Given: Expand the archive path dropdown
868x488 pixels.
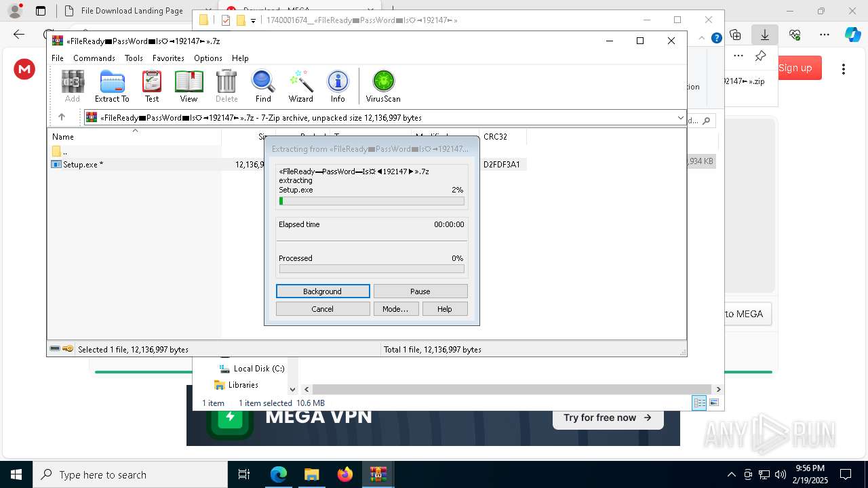Looking at the screenshot, I should 680,118.
